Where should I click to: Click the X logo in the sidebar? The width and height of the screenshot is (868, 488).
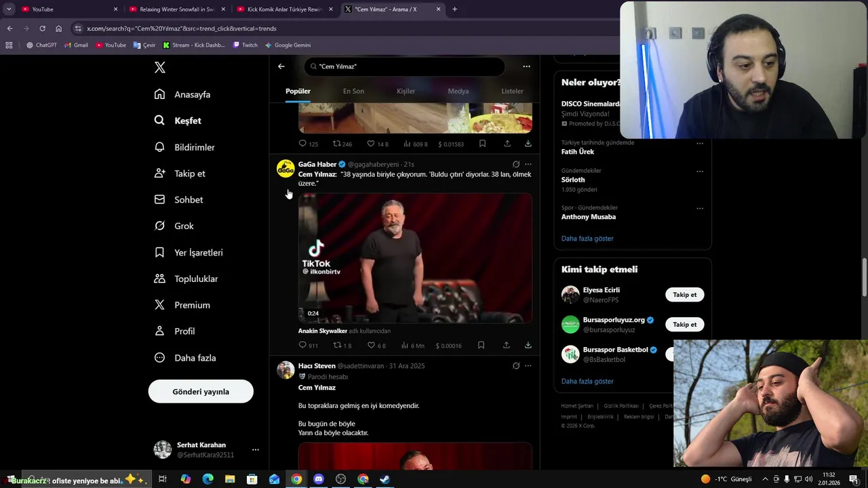tap(159, 67)
